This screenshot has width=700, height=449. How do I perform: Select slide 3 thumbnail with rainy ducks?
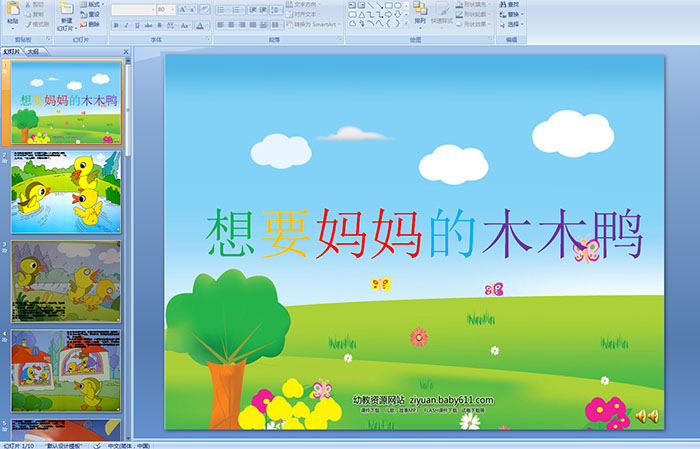[66, 281]
